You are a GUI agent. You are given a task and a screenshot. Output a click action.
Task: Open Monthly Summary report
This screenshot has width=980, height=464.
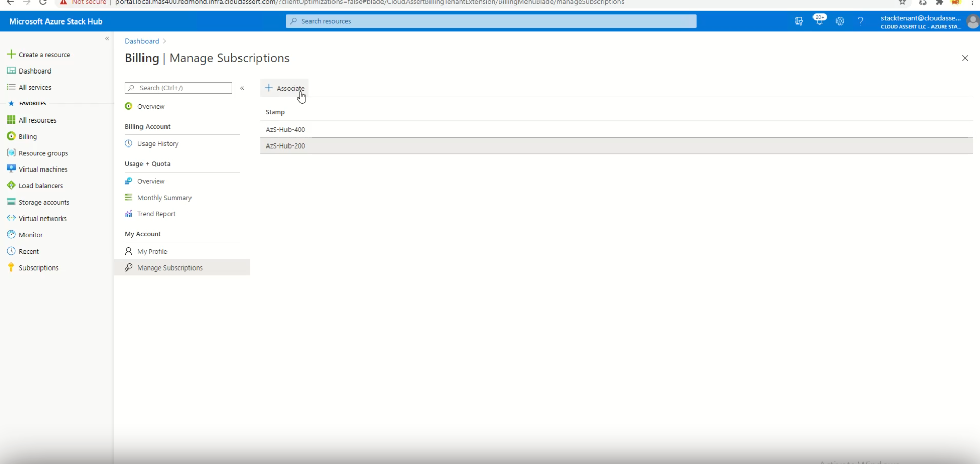[x=164, y=198]
